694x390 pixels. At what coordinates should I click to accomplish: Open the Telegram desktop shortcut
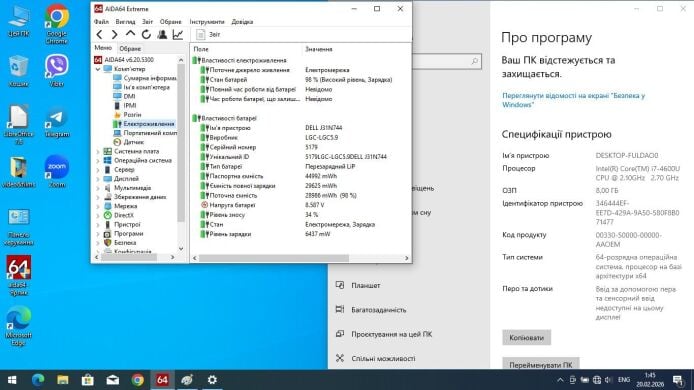[x=57, y=122]
